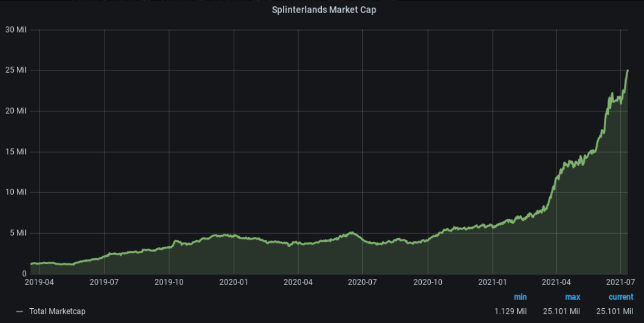Screen dimensions: 644x323
Task: Click the 25 Mil y-axis label
Action: pos(16,70)
